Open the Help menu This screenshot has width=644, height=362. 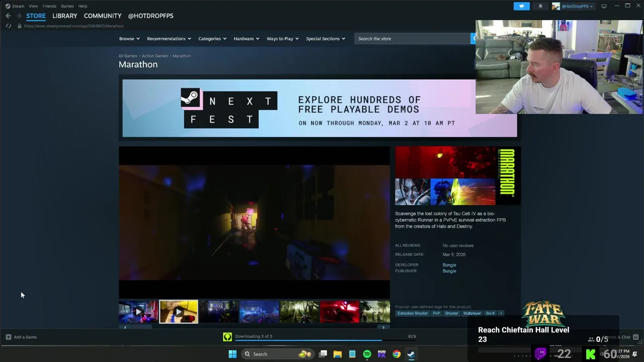(x=83, y=6)
